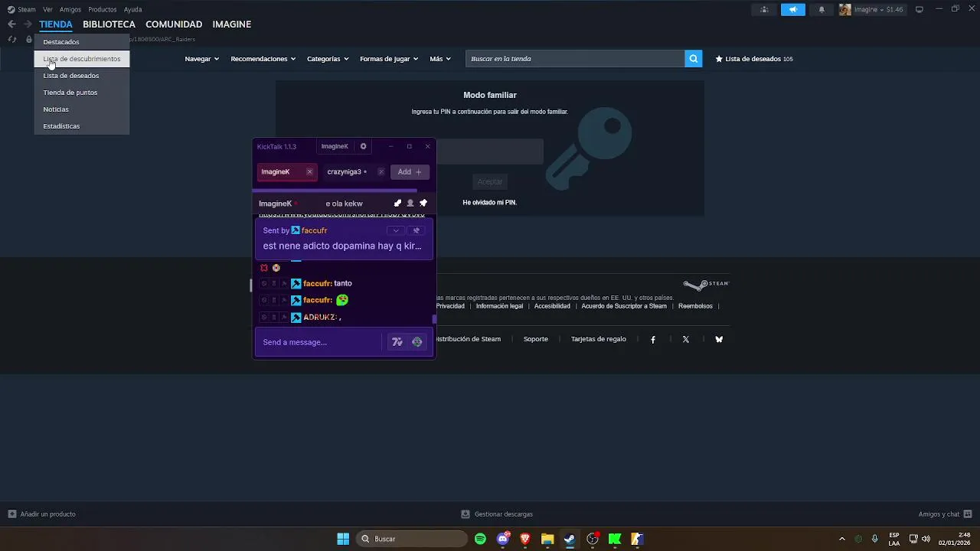The image size is (980, 551).
Task: Click He olvidado mi PIN link
Action: tap(490, 203)
